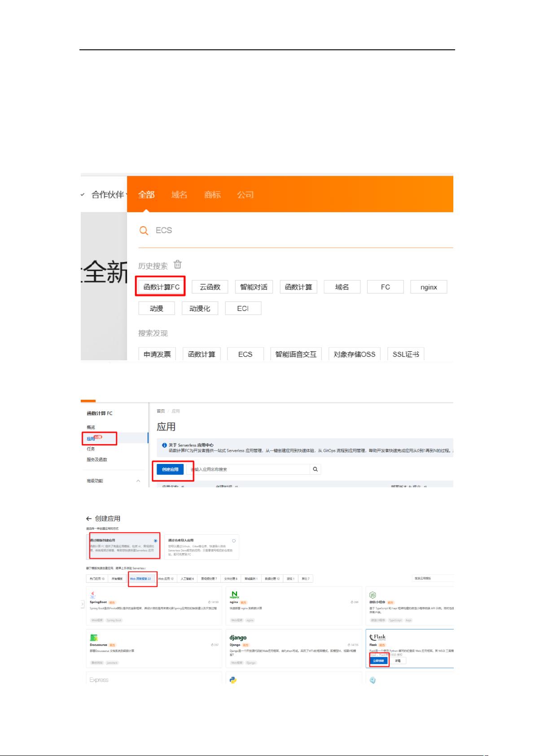Expand the collapsed side panel arrow
Viewport: 535px width, 756px height.
point(83,604)
